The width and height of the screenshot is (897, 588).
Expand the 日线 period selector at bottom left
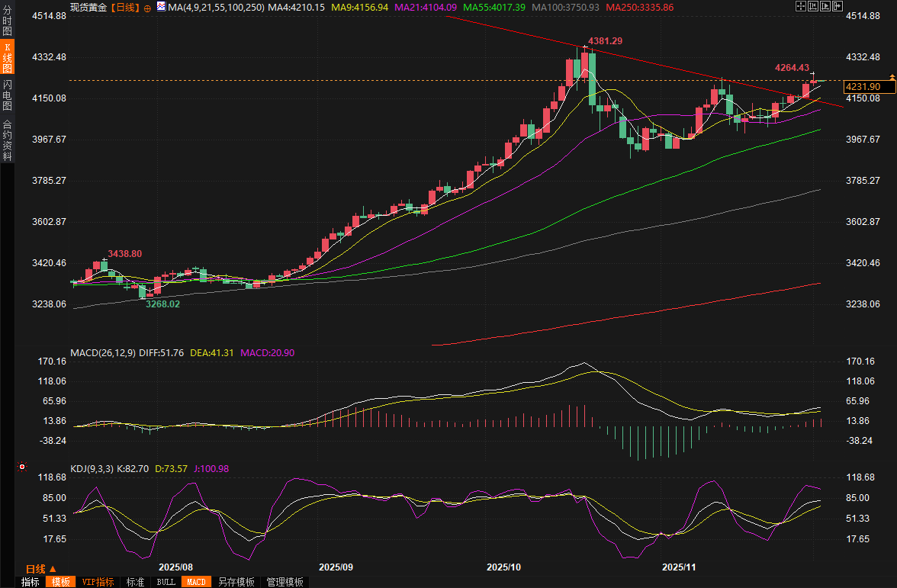tap(41, 569)
